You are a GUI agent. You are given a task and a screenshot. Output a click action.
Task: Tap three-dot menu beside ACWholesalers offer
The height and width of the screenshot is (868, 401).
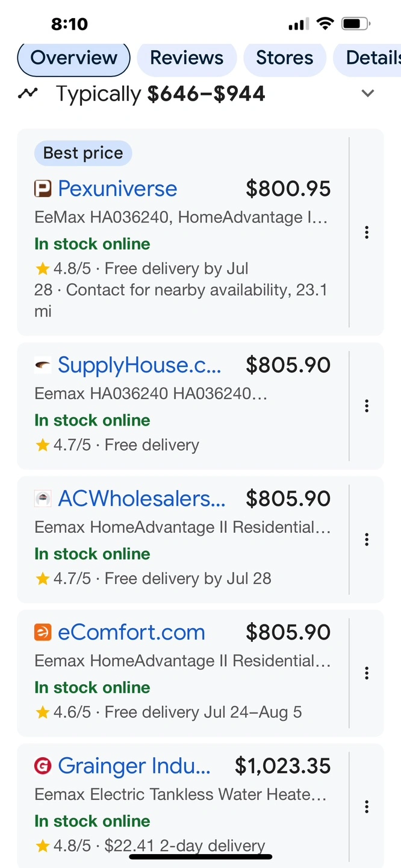coord(367,539)
